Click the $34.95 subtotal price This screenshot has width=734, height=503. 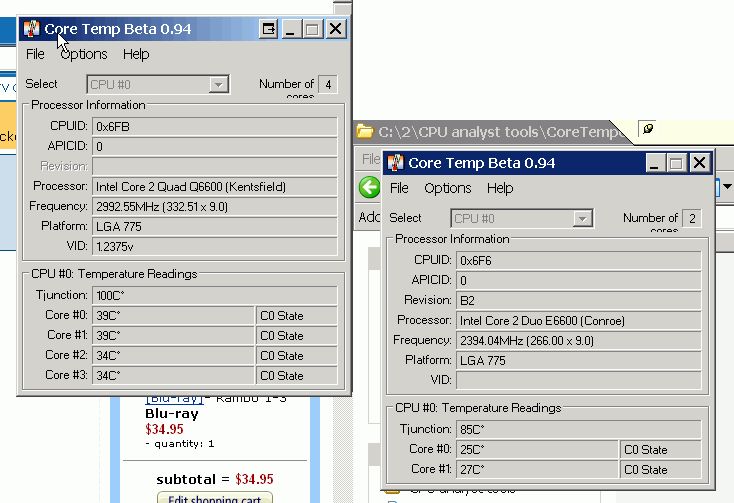click(254, 479)
